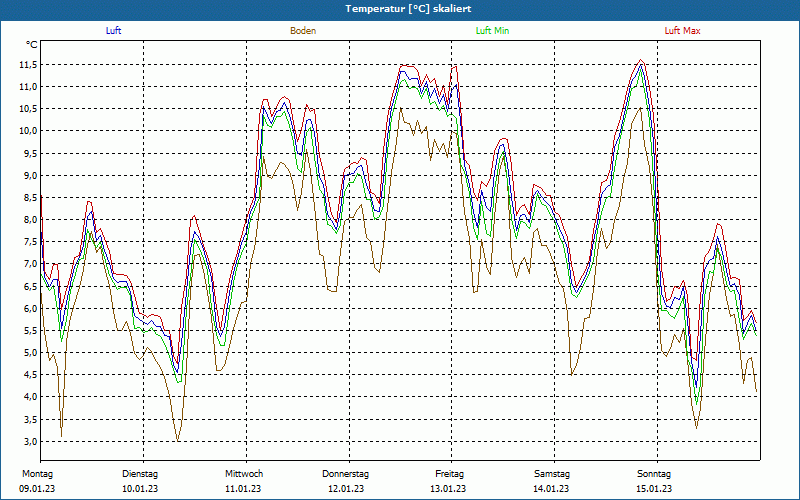Click the 'Freitag' day label

coord(449,474)
